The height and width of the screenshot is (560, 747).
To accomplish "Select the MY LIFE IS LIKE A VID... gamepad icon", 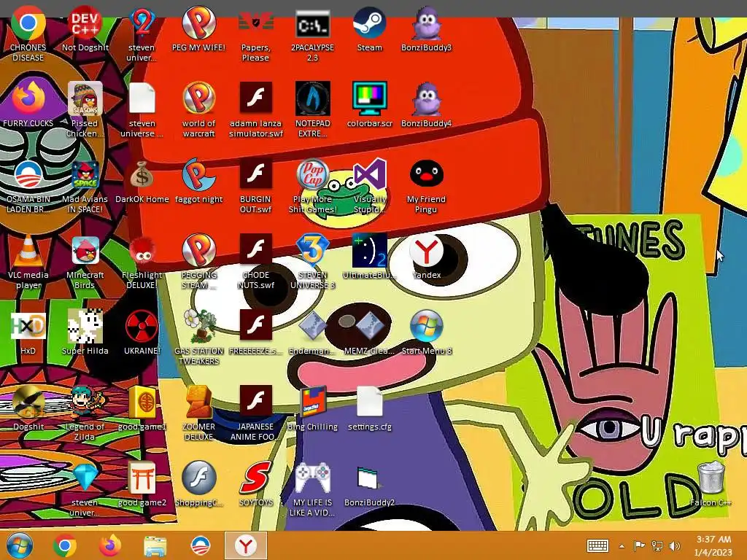I will [312, 478].
